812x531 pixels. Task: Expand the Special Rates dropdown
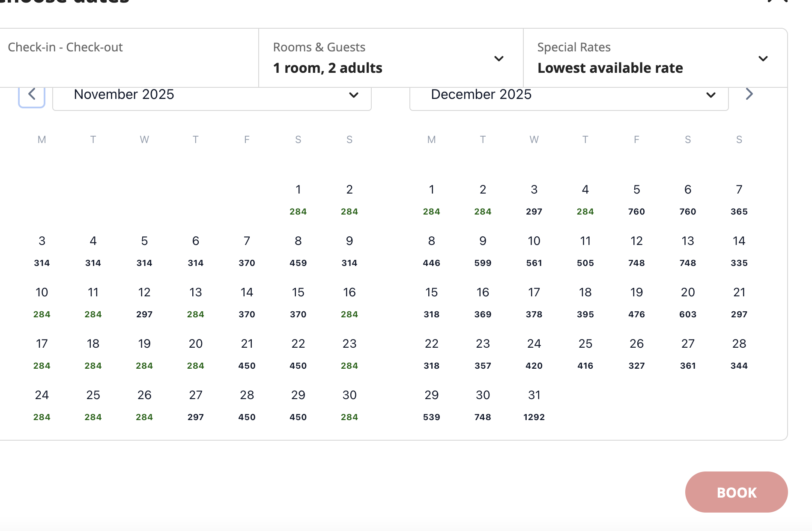655,58
